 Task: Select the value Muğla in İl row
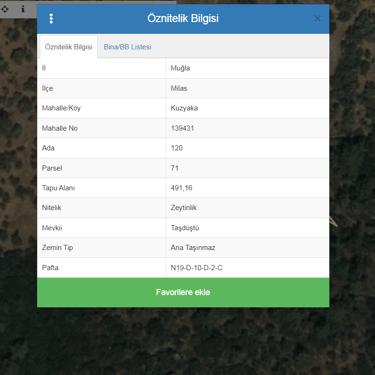click(180, 68)
